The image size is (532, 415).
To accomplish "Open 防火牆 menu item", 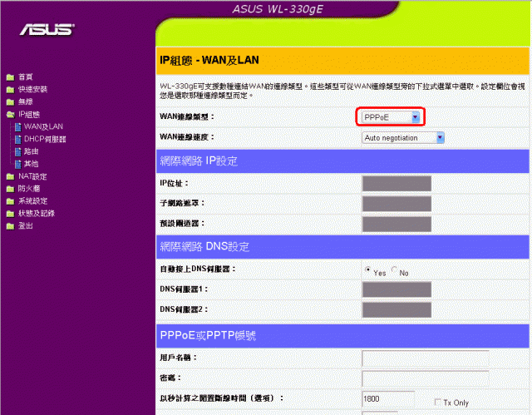I will point(29,188).
